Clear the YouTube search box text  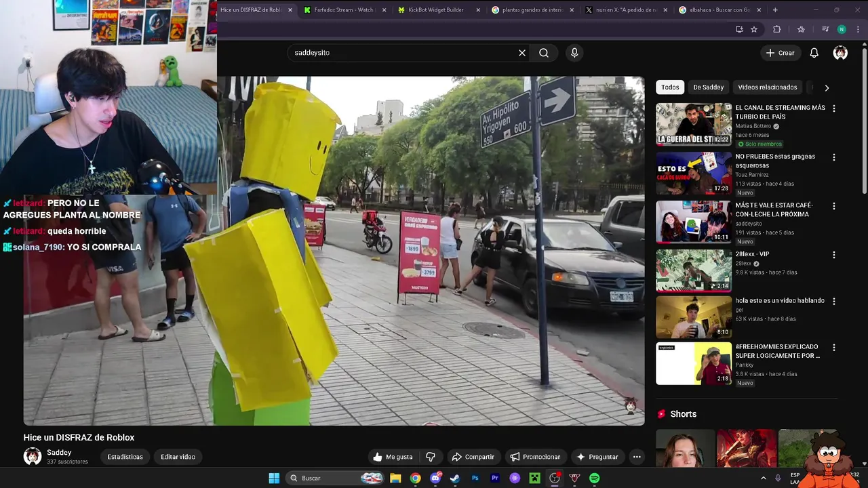(522, 53)
